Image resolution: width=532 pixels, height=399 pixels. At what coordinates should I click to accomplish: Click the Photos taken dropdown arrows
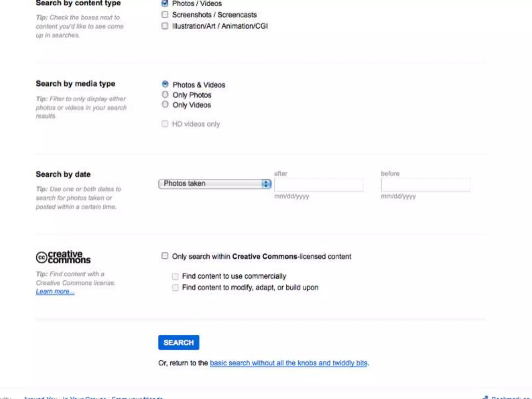(x=266, y=184)
